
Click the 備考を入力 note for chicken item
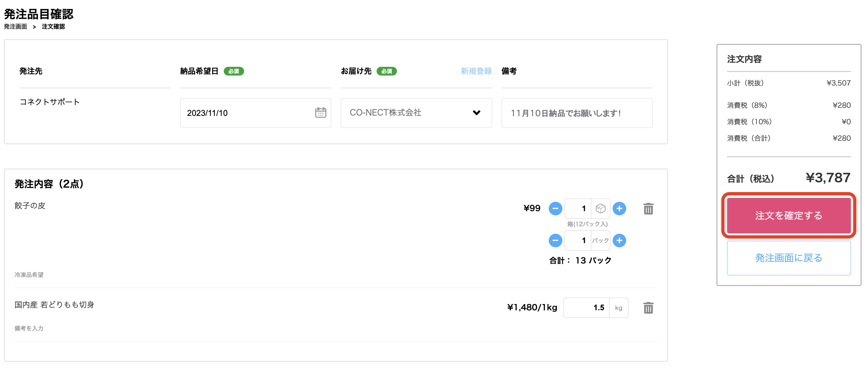[29, 329]
